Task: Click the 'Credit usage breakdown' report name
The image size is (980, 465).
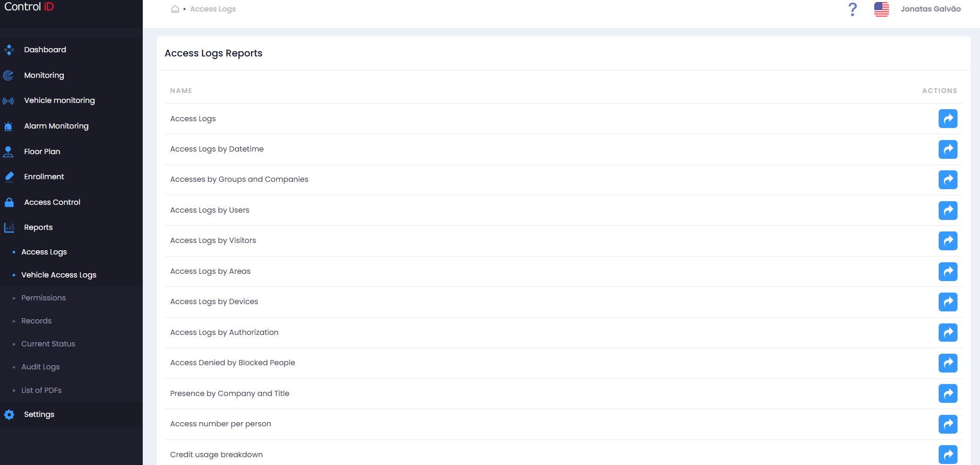Action: (216, 455)
